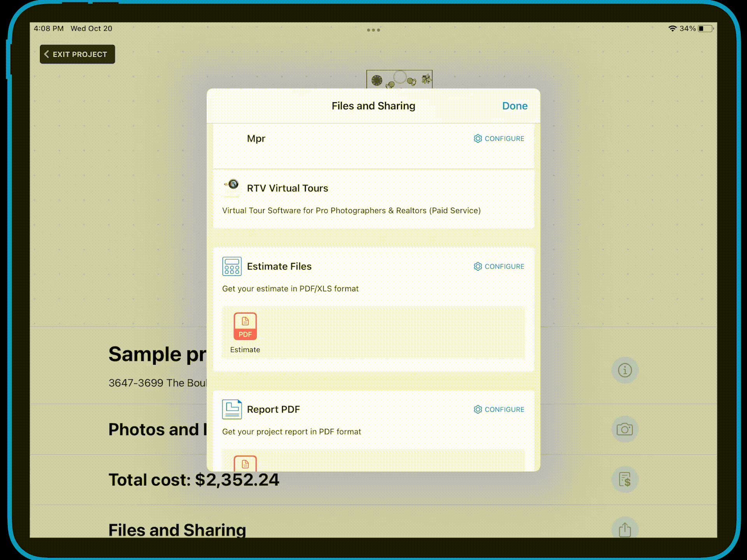Click the Estimate Files calculator icon
The height and width of the screenshot is (560, 747).
pyautogui.click(x=232, y=266)
